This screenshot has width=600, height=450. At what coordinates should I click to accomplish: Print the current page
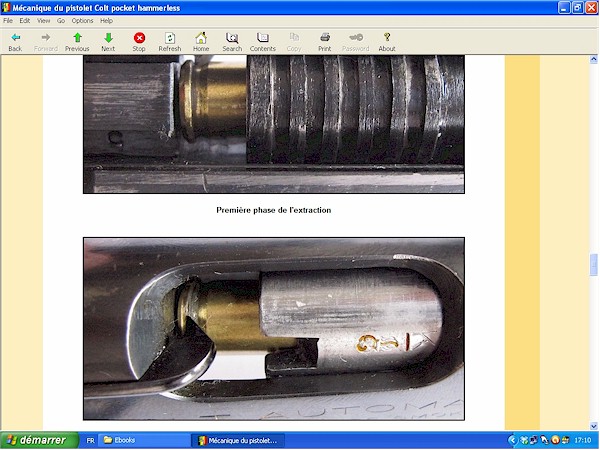coord(324,42)
